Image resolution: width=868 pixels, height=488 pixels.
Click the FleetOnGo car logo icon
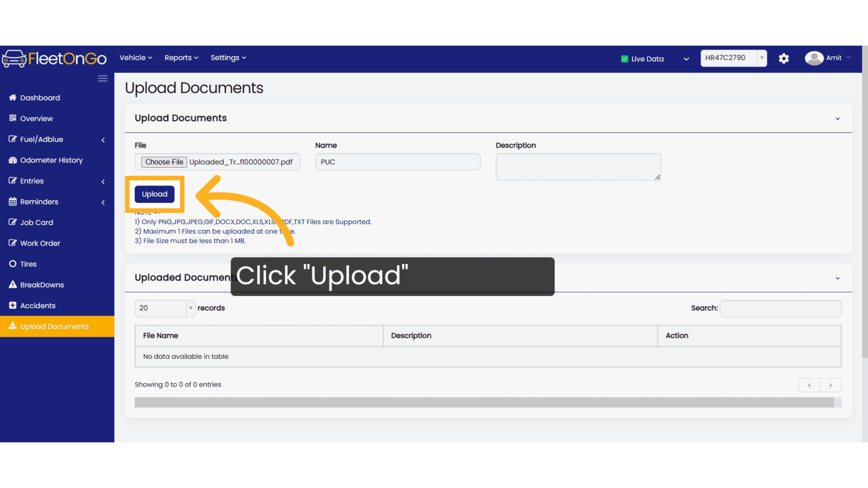coord(14,59)
